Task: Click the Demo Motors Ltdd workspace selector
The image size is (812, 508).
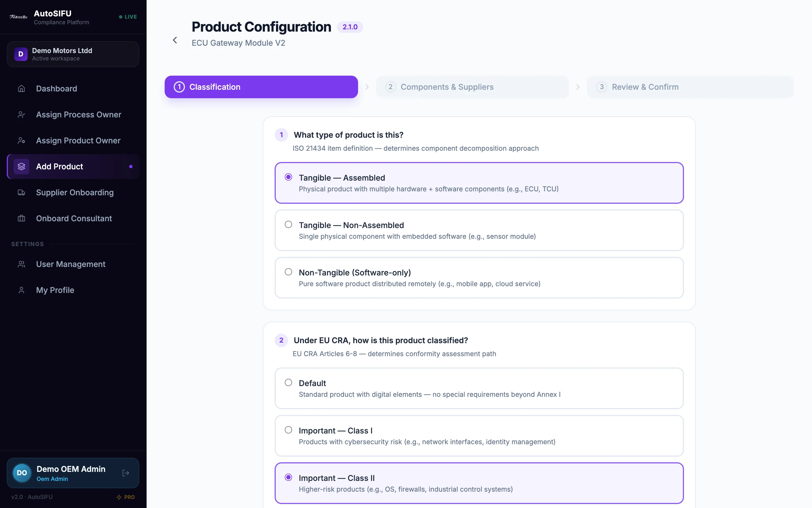Action: pyautogui.click(x=73, y=54)
